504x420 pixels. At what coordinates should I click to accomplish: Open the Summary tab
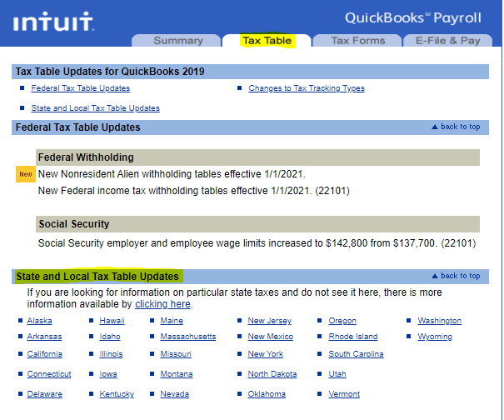[x=178, y=41]
